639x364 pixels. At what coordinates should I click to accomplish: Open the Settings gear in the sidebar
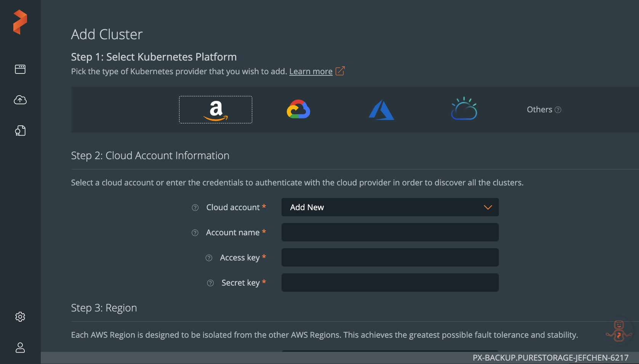click(x=20, y=316)
